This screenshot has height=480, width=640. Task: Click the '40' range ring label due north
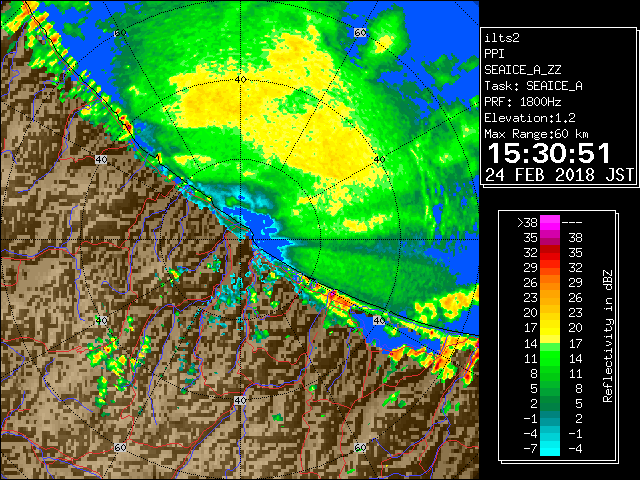[240, 80]
